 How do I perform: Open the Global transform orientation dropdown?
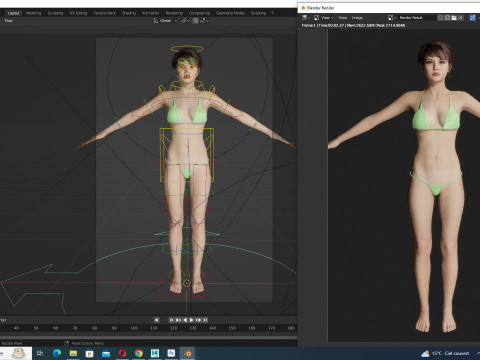point(165,21)
